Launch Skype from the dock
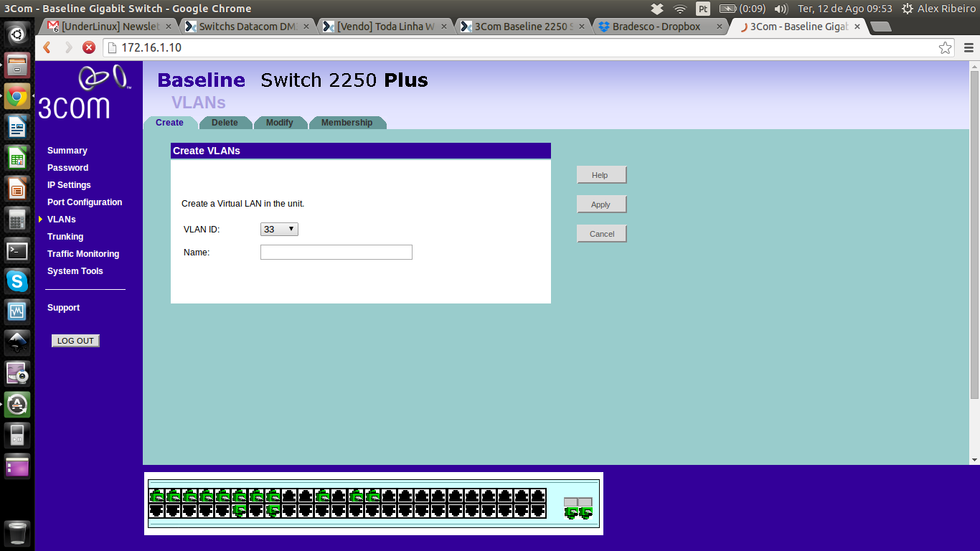The width and height of the screenshot is (980, 551). pyautogui.click(x=17, y=281)
